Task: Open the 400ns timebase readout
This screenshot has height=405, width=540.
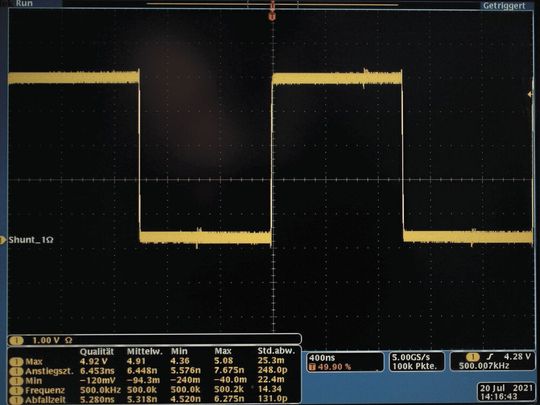Action: point(322,358)
